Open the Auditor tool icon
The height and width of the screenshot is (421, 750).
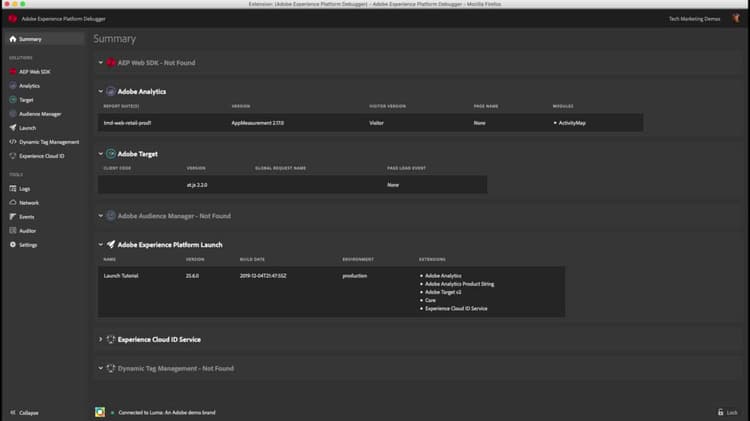coord(13,231)
